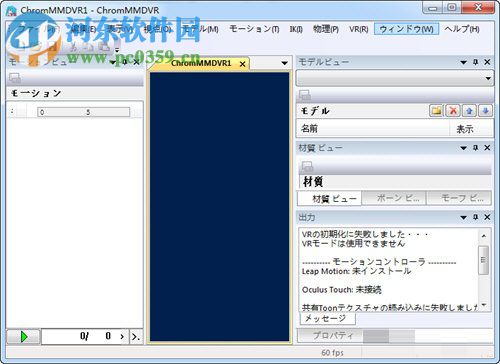This screenshot has width=500, height=364.
Task: Open the 材質ビュー panel options arrow
Action: click(x=463, y=148)
